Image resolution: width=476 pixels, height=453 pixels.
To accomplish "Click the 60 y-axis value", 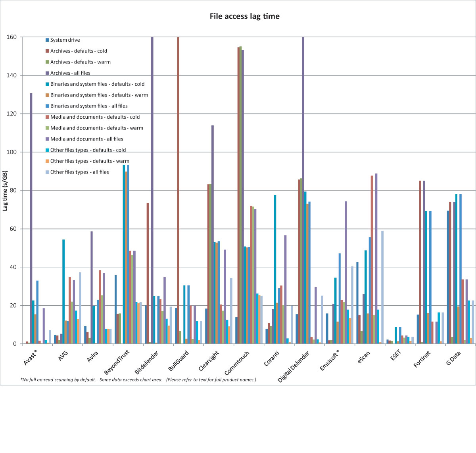I will [x=13, y=229].
